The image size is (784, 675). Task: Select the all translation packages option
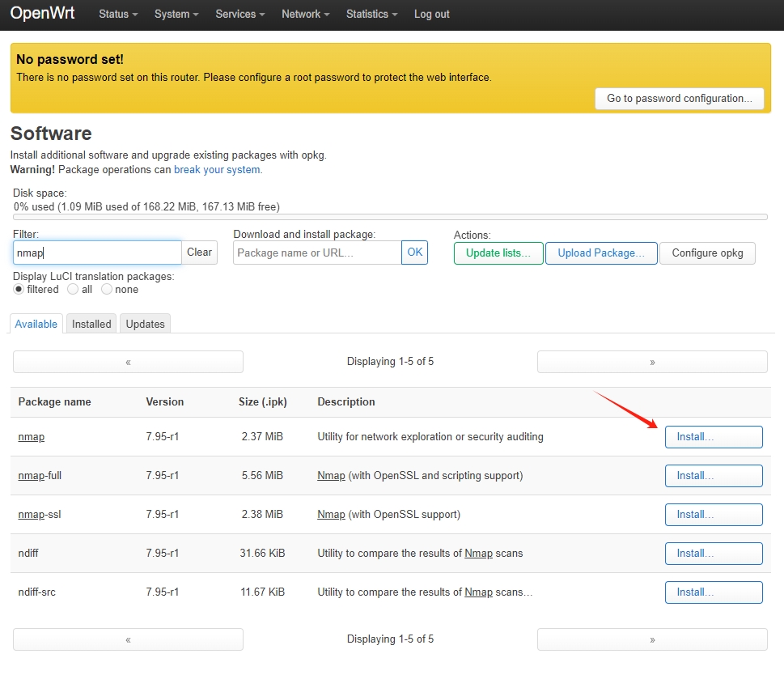pyautogui.click(x=73, y=289)
